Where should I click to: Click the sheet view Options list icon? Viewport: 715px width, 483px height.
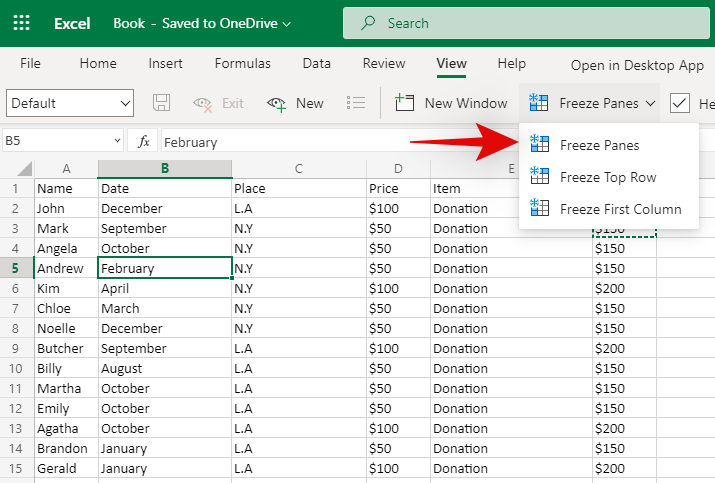coord(355,103)
